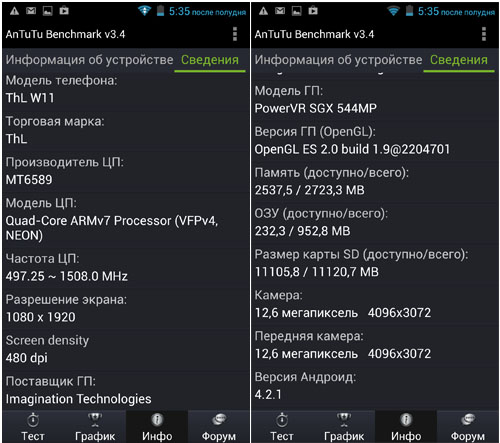The height and width of the screenshot is (443, 500).
Task: Select Информация об устройстве tab on left
Action: [x=89, y=60]
